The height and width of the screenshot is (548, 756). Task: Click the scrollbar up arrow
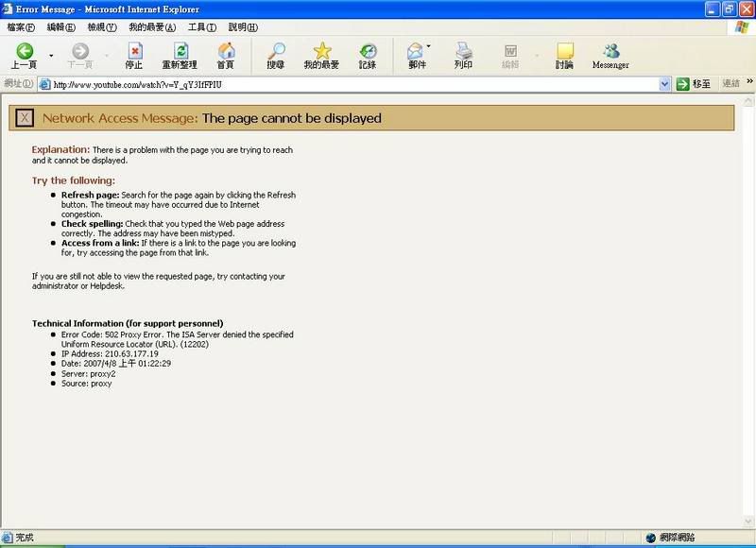click(x=748, y=101)
